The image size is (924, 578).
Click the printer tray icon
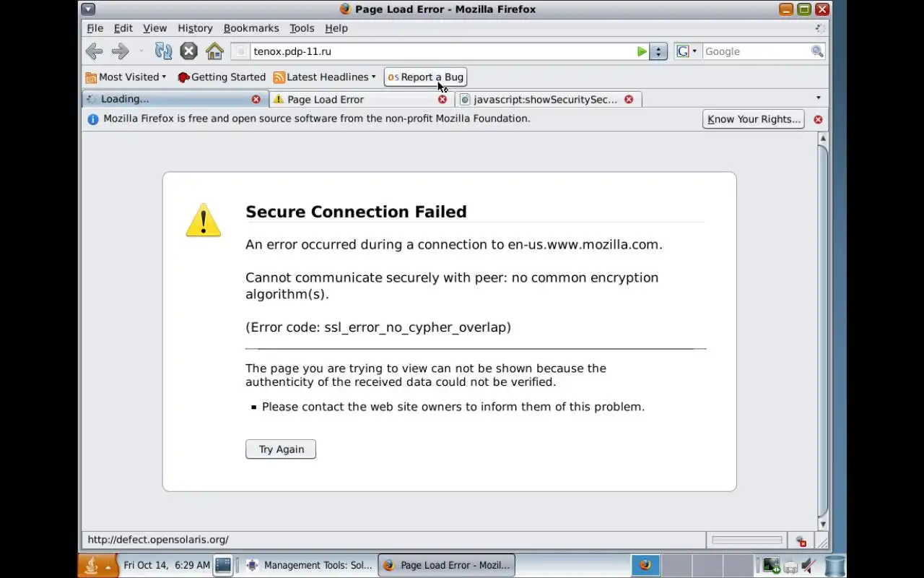point(790,567)
